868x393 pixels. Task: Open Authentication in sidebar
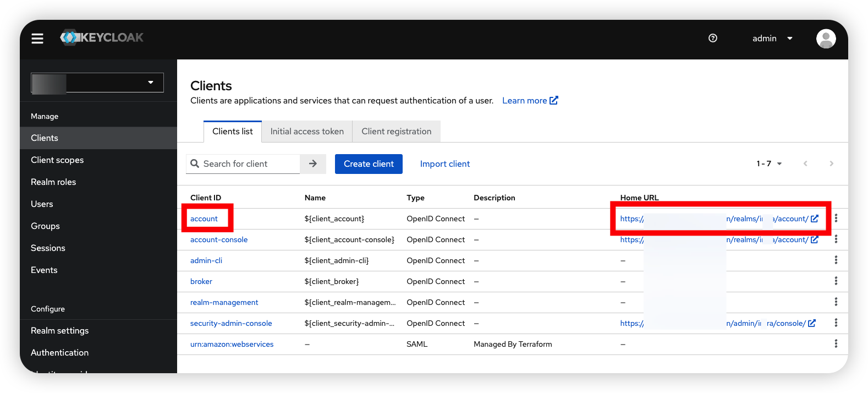98,353
